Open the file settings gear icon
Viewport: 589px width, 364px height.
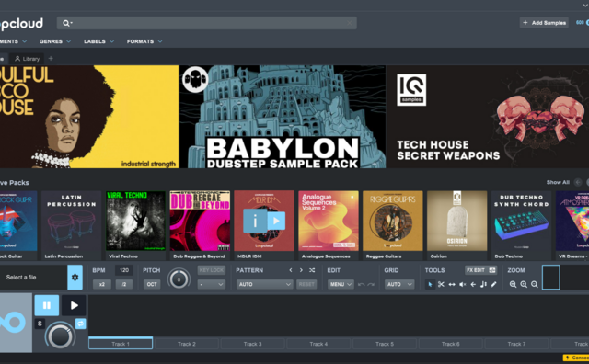(x=75, y=278)
